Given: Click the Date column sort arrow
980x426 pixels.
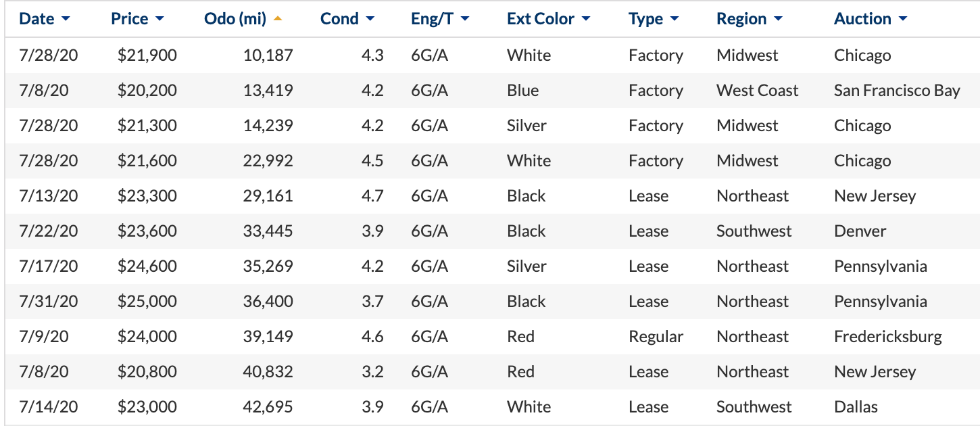Looking at the screenshot, I should point(66,20).
